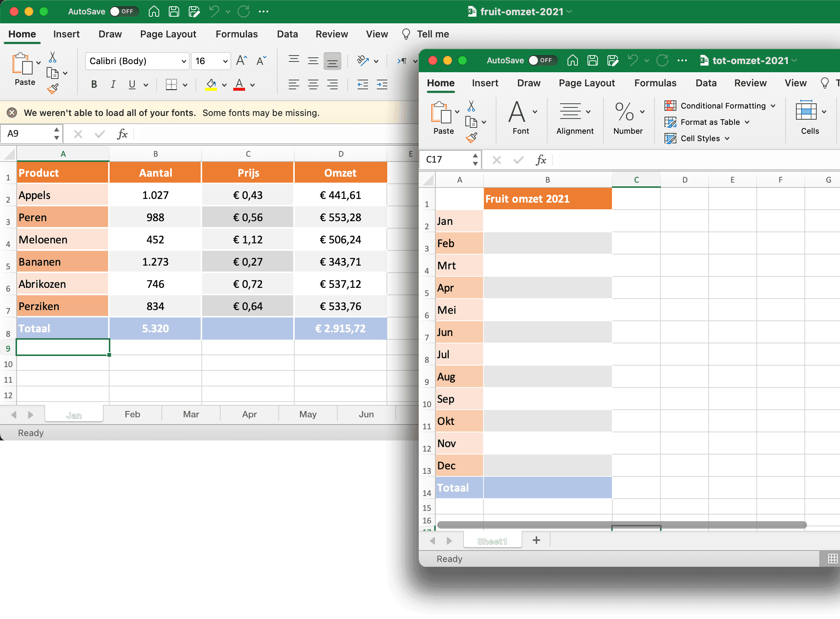
Task: Add a new sheet in tot-omzet-2021
Action: tap(536, 540)
